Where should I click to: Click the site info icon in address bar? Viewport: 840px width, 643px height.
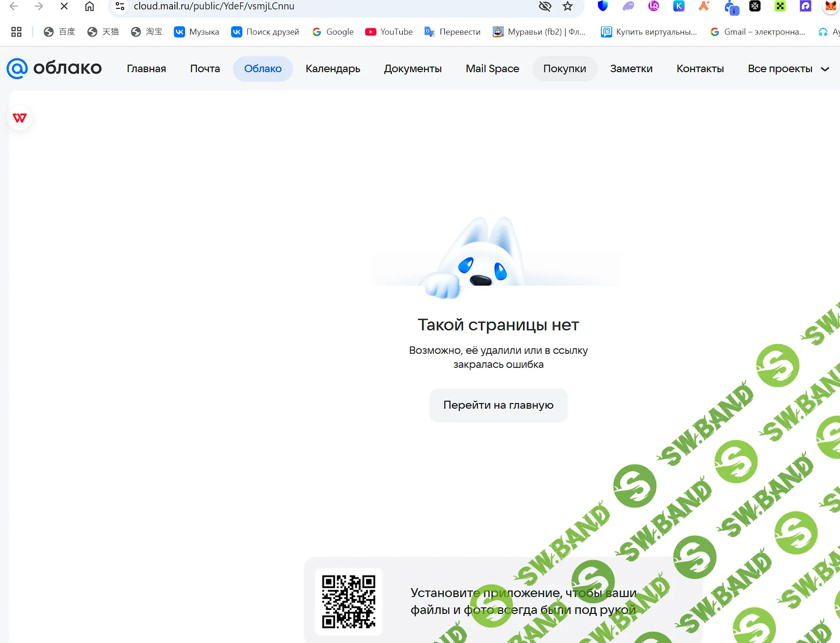point(120,6)
